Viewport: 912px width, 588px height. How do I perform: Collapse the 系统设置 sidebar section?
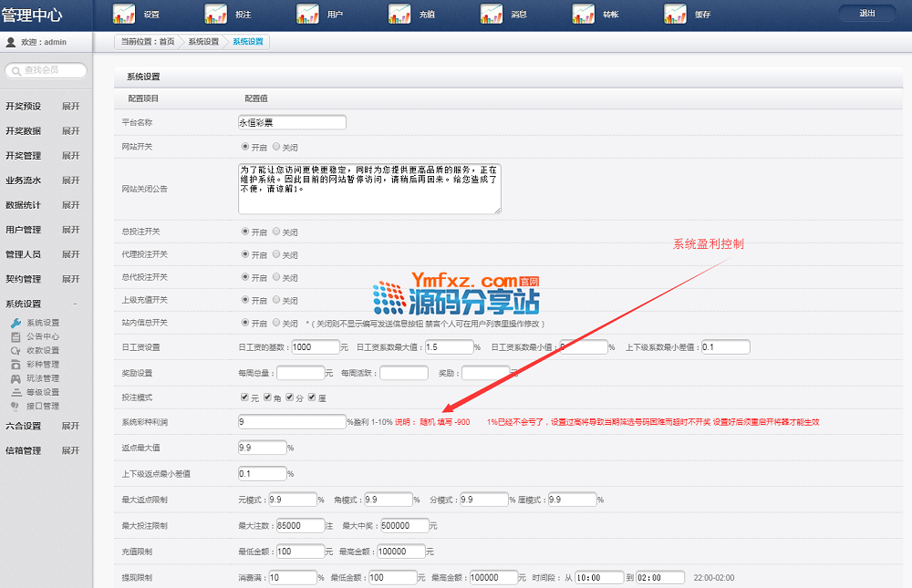(x=74, y=304)
